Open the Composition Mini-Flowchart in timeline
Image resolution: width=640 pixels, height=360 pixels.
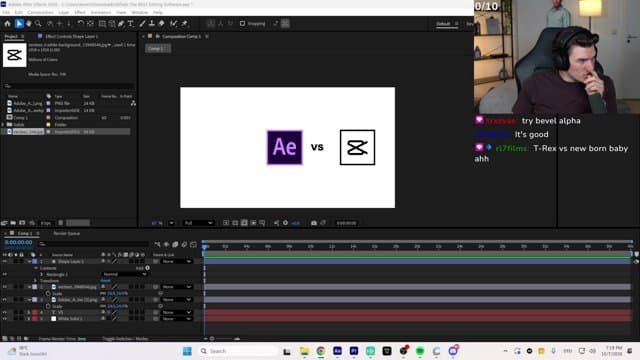point(158,244)
